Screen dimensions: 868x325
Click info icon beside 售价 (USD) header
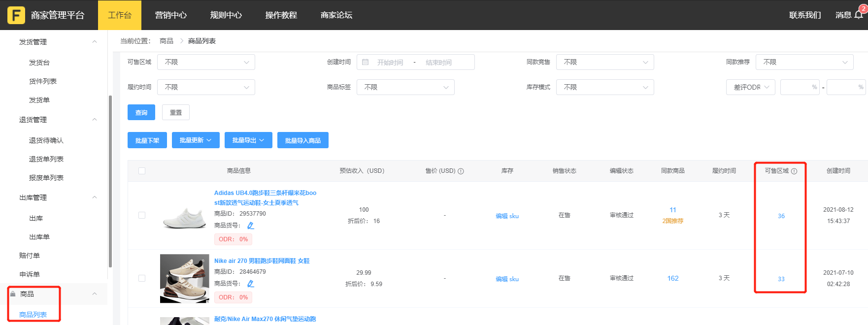point(461,171)
